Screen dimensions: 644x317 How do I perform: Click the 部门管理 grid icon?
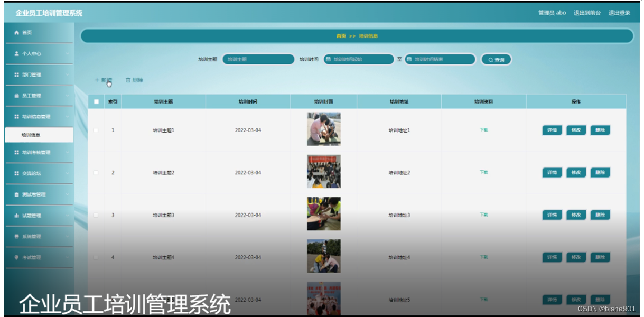pyautogui.click(x=16, y=75)
